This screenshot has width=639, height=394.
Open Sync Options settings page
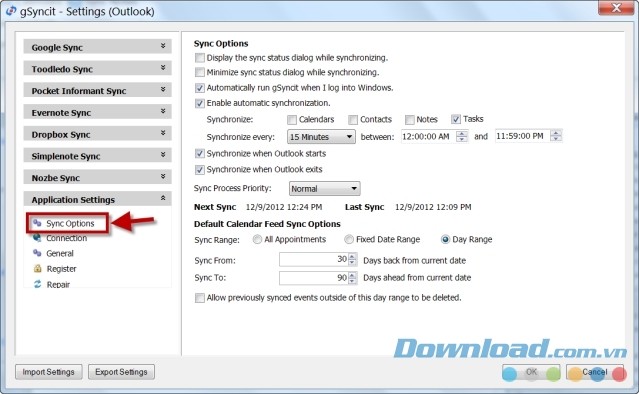click(x=70, y=223)
